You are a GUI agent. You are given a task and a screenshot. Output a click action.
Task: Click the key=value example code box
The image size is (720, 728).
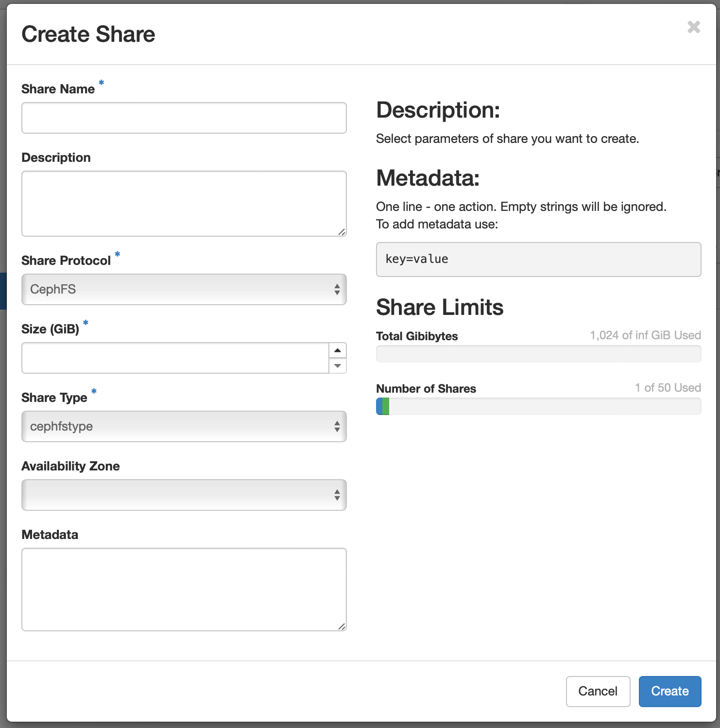pos(538,260)
